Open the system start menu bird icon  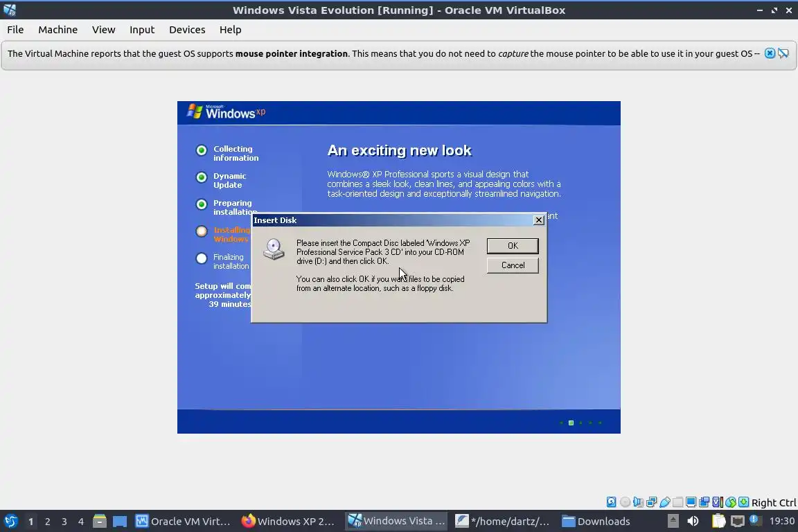click(x=10, y=522)
